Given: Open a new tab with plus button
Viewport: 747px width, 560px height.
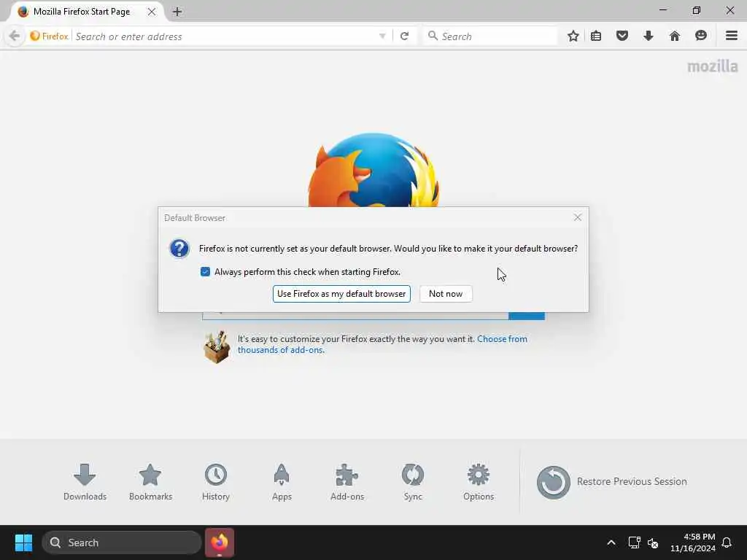Looking at the screenshot, I should tap(177, 12).
